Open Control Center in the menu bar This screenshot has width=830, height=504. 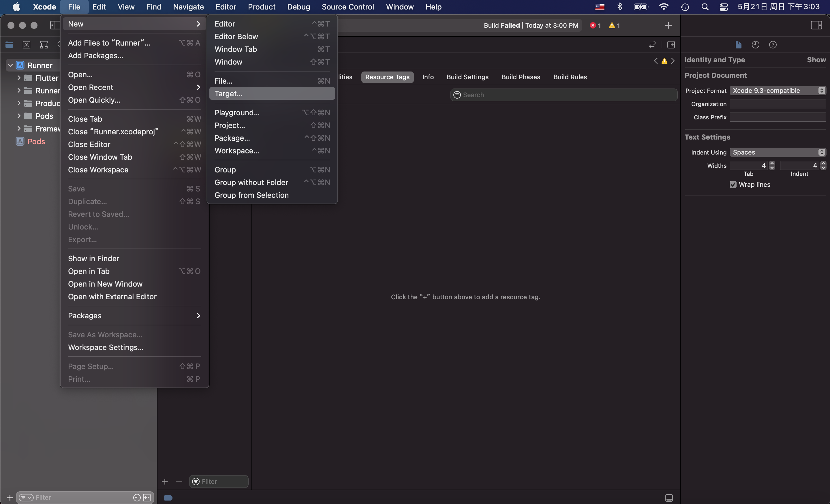pyautogui.click(x=724, y=7)
